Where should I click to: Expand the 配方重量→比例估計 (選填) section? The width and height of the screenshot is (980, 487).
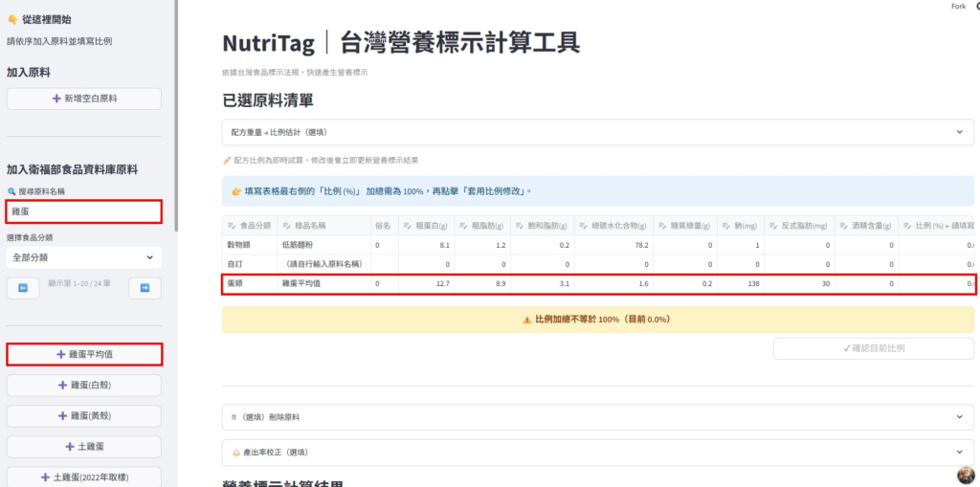coord(597,133)
